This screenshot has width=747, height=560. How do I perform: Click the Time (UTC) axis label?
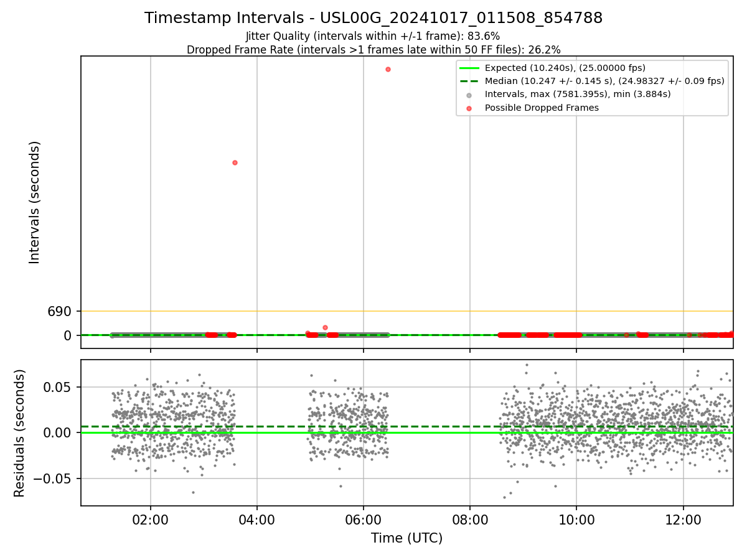(x=406, y=538)
